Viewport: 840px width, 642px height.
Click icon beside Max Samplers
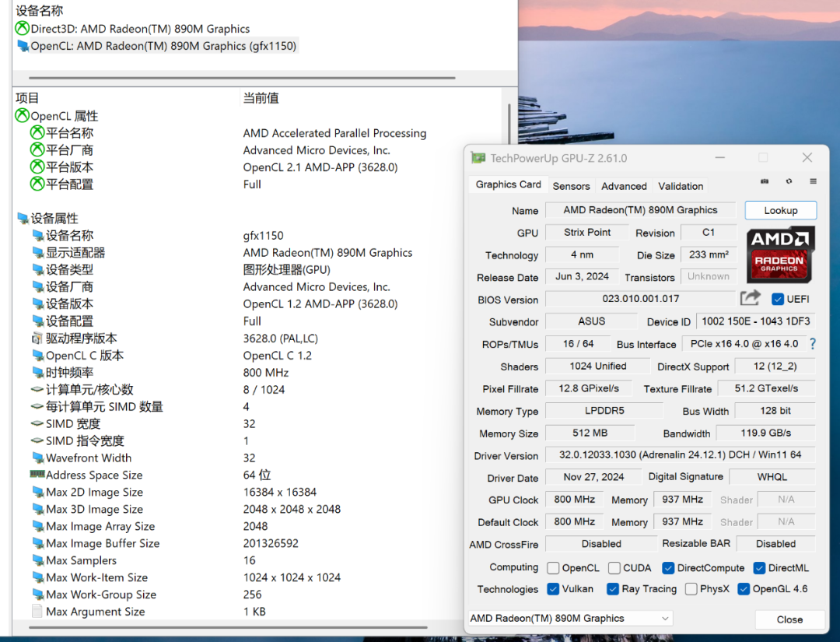[38, 560]
